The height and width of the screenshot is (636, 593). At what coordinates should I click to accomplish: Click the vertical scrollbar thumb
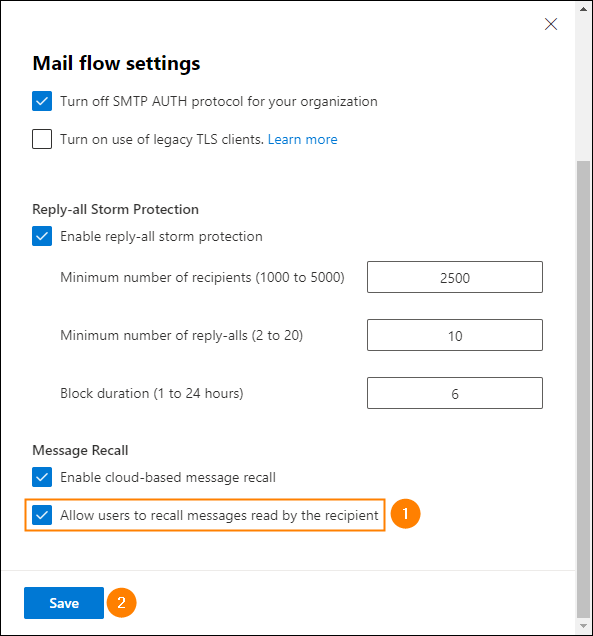point(583,389)
